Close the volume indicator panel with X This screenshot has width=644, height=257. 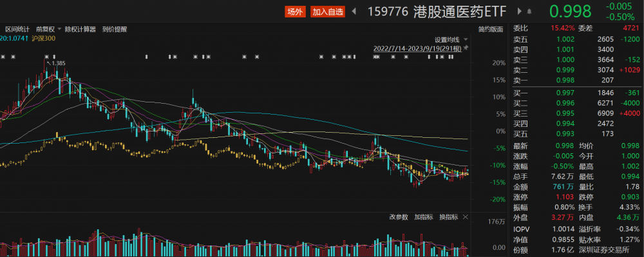click(x=465, y=217)
